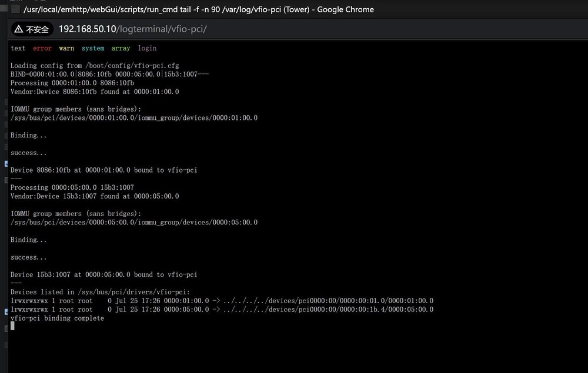
Task: Click the symlink line for 0000:01:00.0
Action: click(222, 301)
